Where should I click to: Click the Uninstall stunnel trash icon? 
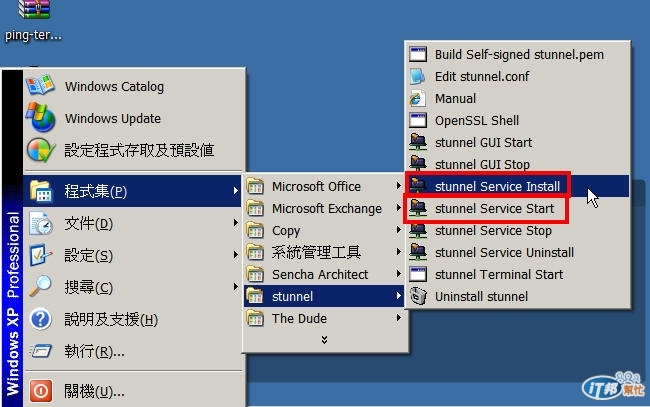pyautogui.click(x=418, y=296)
